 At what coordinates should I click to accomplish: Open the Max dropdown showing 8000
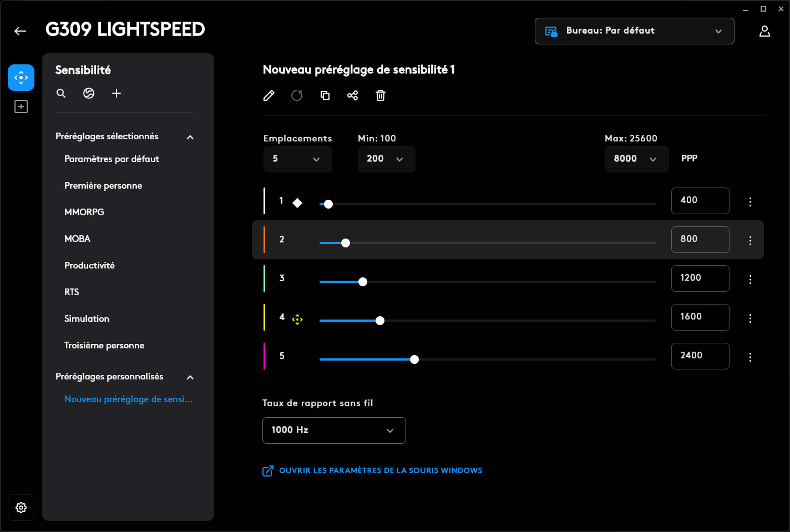coord(637,159)
